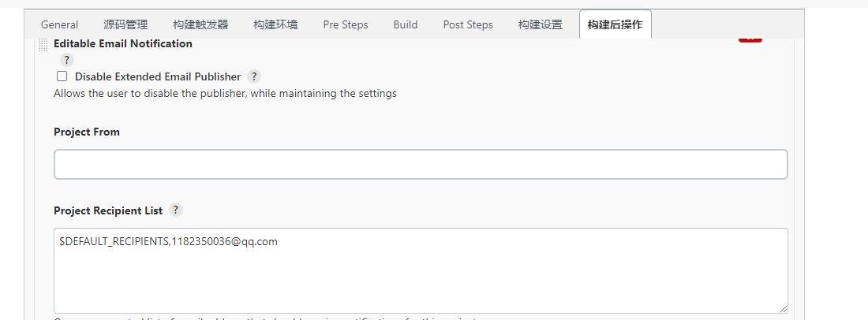Click the 'Disable Extended Email Publisher' label text
The image size is (868, 320).
[157, 76]
